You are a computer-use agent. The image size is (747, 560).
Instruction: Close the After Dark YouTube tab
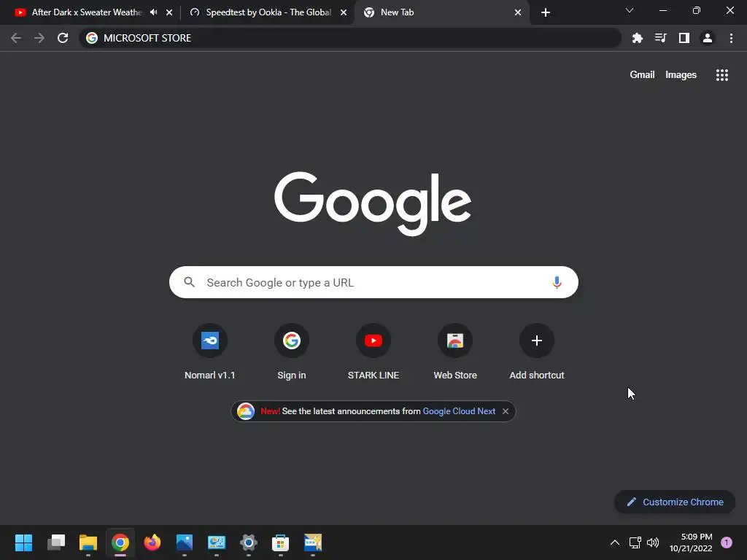tap(169, 12)
